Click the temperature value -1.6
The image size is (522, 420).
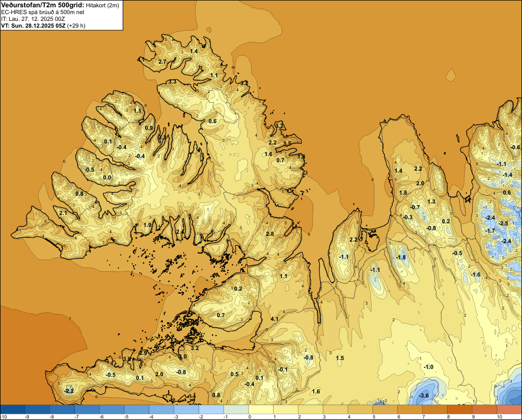(476, 274)
